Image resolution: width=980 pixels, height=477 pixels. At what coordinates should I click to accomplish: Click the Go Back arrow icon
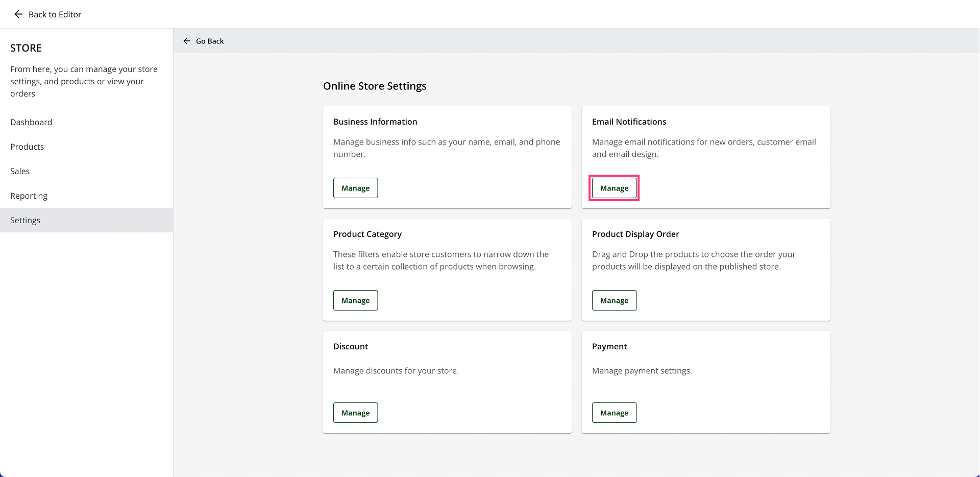(187, 41)
